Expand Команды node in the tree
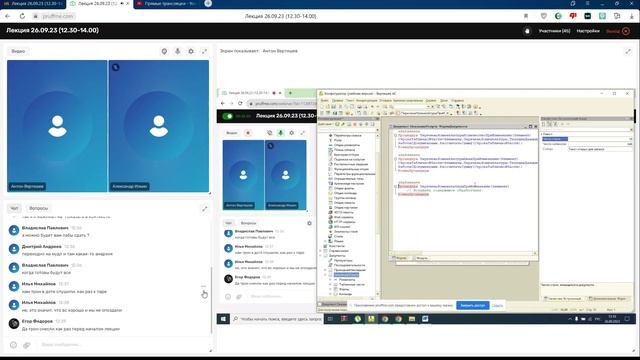Screen dimensions: 640x360 (331, 294)
